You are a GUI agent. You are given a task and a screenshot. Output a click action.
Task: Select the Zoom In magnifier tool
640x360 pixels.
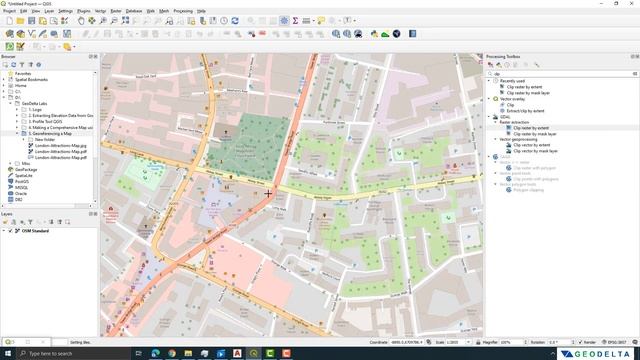click(x=103, y=21)
